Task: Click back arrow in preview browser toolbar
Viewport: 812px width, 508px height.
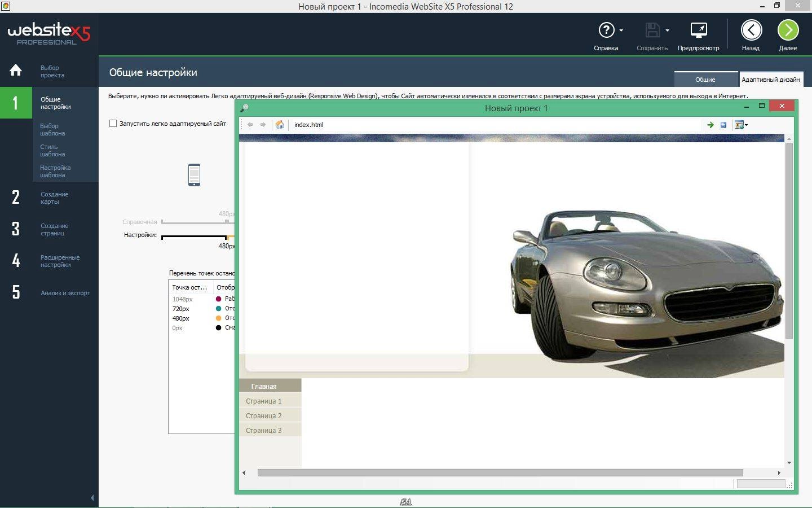Action: click(250, 125)
